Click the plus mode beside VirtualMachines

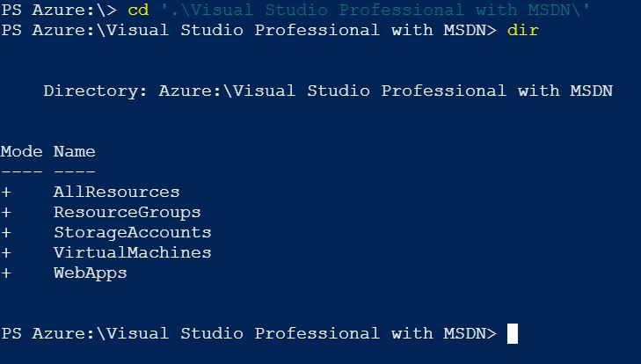click(x=6, y=252)
